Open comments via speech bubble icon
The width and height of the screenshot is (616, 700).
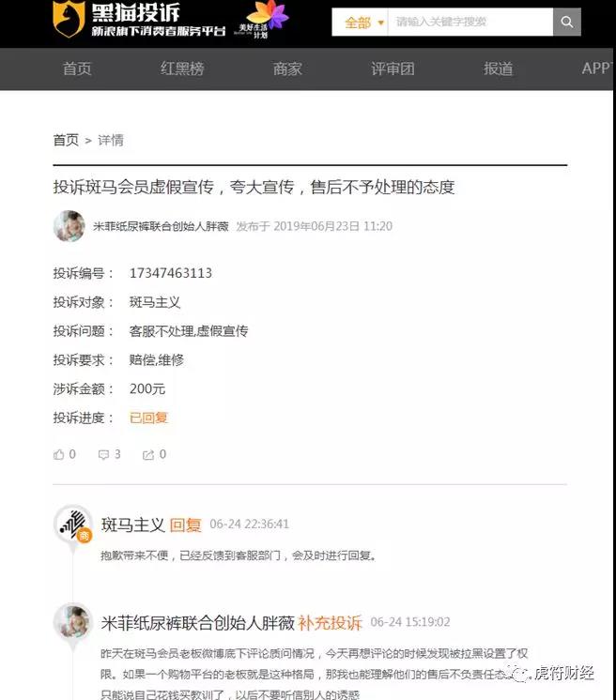coord(103,455)
